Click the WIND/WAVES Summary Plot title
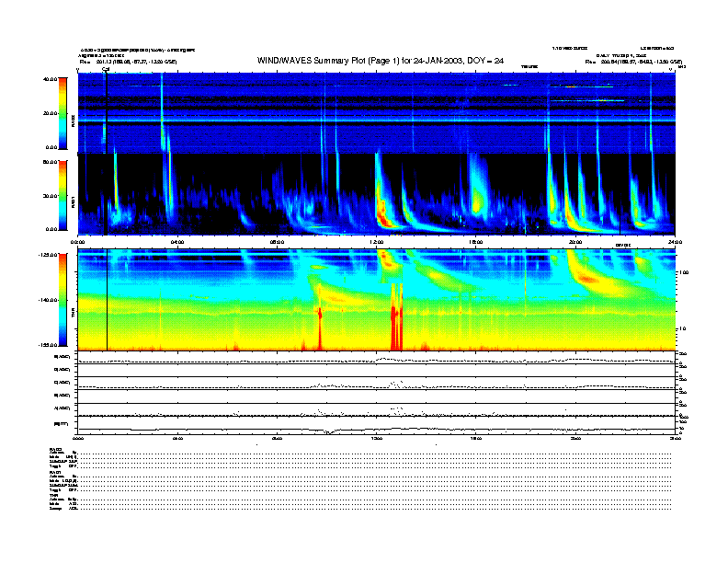This screenshot has width=728, height=563. point(381,61)
